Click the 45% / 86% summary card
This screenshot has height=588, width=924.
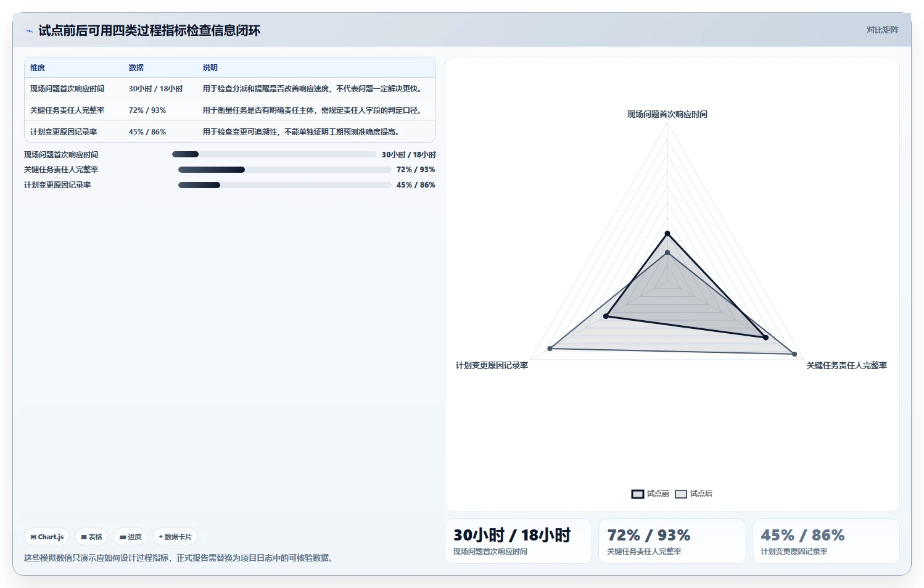(x=826, y=541)
